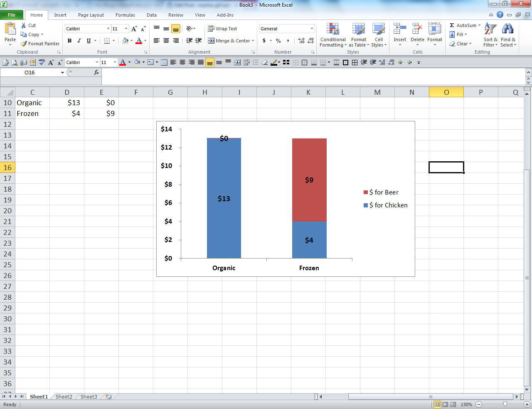Toggle Italic formatting in the ribbon

[79, 41]
